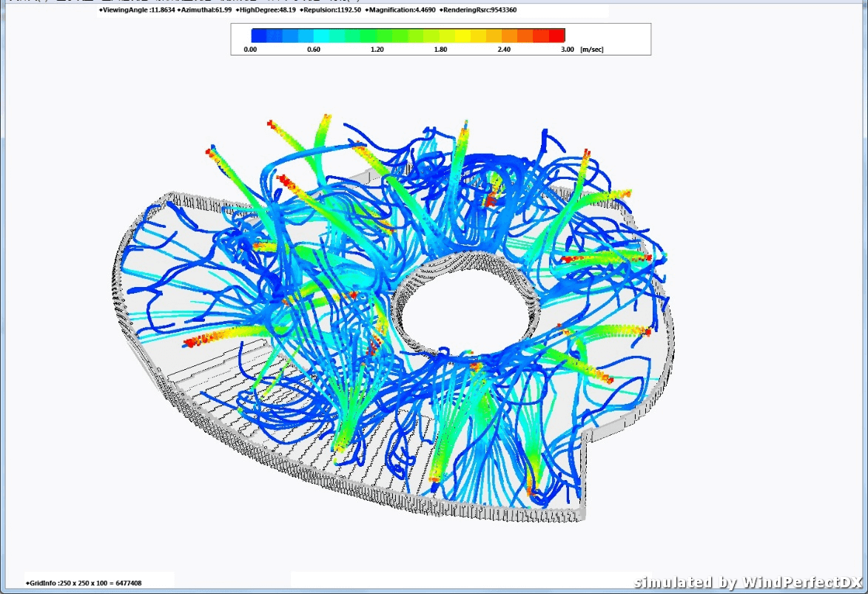Image resolution: width=868 pixels, height=594 pixels.
Task: Click the 2.40 legend value label
Action: (504, 50)
